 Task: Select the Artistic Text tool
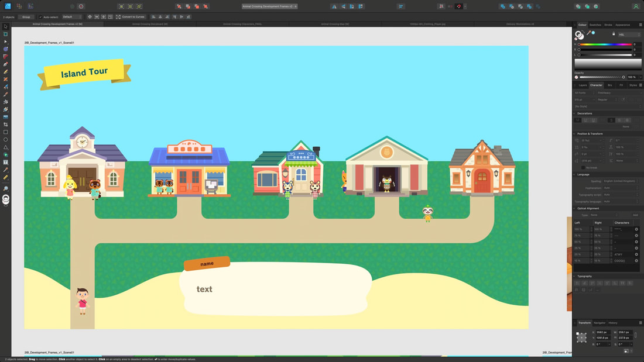click(5, 162)
